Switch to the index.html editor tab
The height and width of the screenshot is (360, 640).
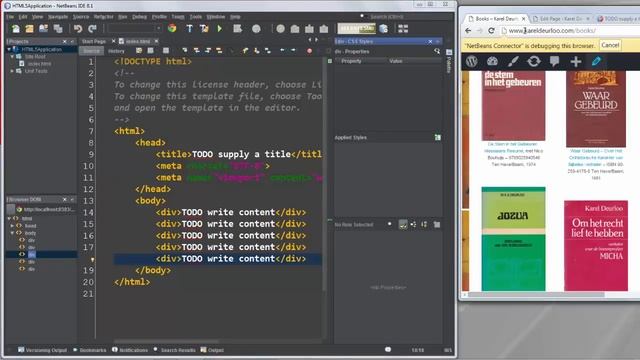click(x=138, y=41)
